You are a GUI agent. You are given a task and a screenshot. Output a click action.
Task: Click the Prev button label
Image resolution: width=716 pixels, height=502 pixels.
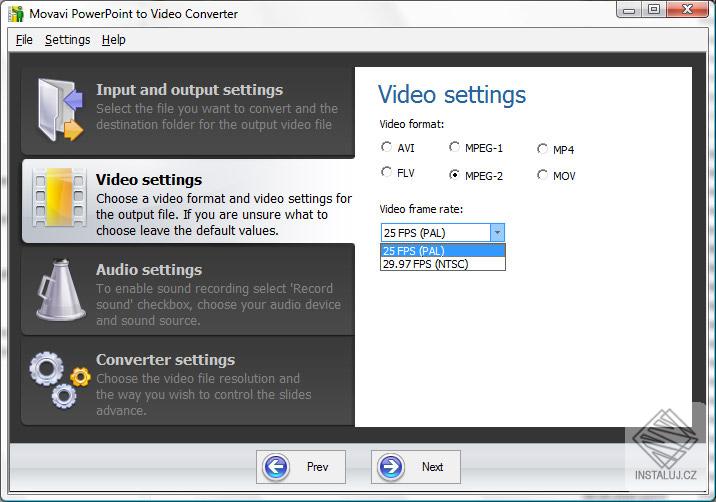click(x=317, y=467)
